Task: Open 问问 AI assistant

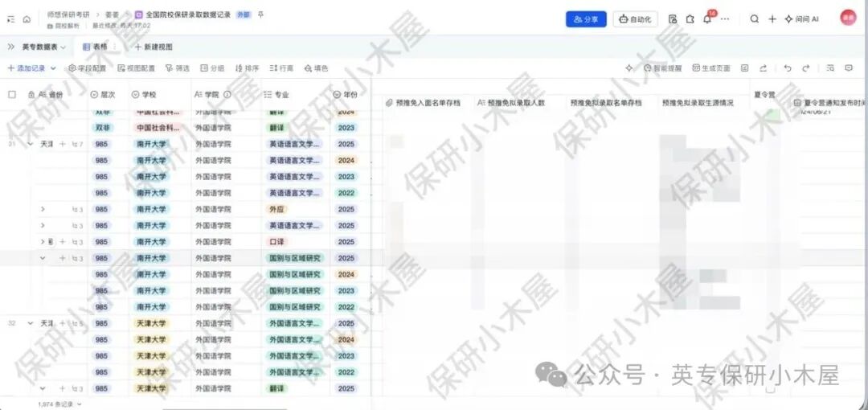Action: [801, 18]
